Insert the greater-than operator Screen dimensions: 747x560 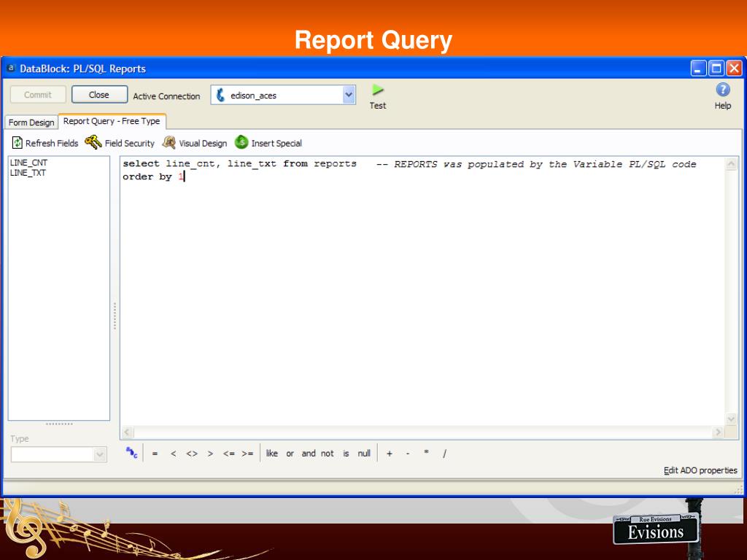[210, 454]
